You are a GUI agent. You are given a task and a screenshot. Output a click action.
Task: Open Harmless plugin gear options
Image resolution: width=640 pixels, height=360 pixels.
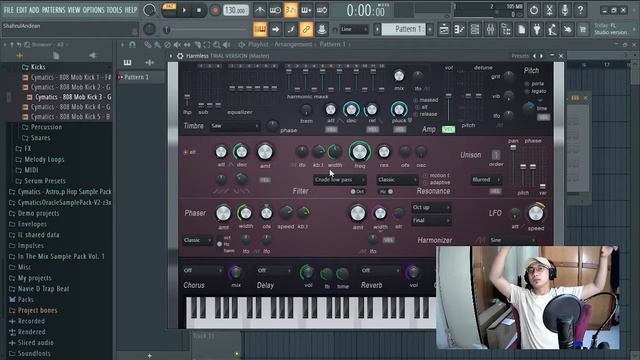(x=180, y=56)
